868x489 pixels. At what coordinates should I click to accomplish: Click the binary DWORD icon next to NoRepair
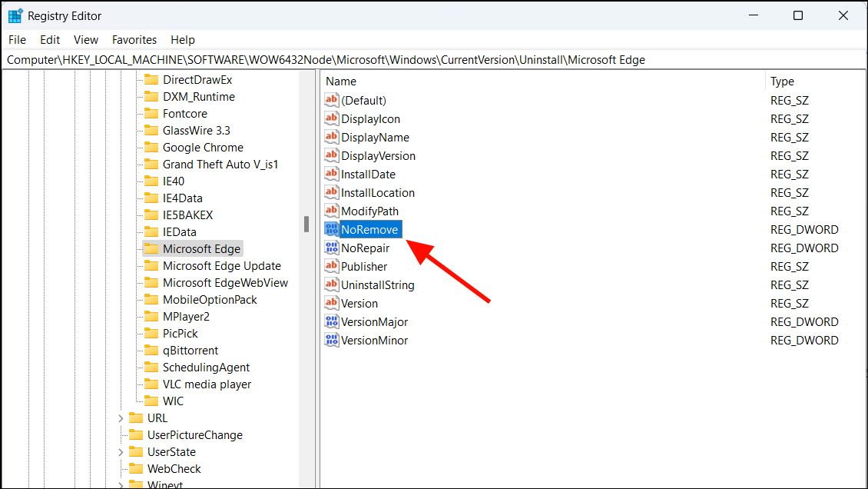tap(331, 248)
